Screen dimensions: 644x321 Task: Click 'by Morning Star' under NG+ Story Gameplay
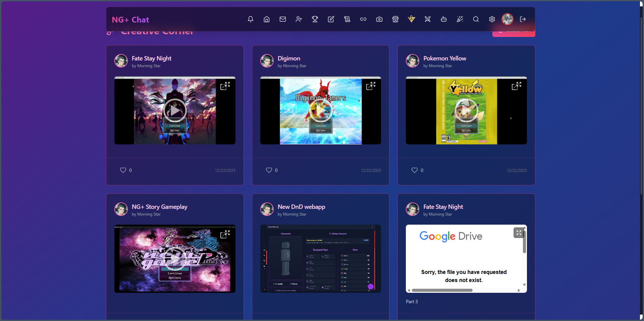pos(146,214)
